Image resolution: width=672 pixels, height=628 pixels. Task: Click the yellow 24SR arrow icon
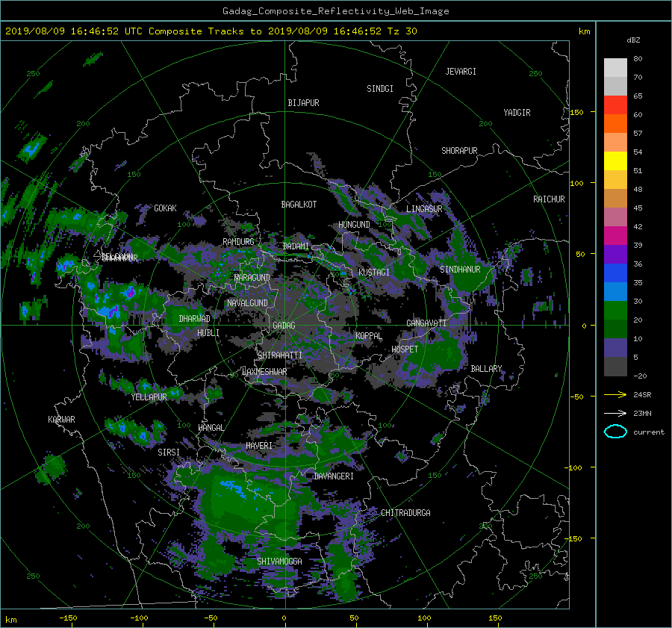pyautogui.click(x=615, y=394)
